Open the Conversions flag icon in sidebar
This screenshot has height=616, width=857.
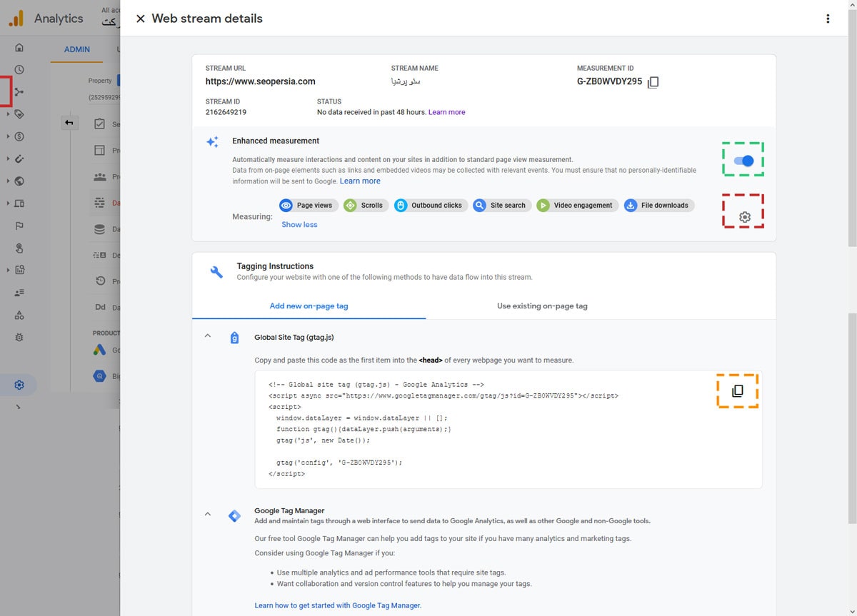point(19,226)
